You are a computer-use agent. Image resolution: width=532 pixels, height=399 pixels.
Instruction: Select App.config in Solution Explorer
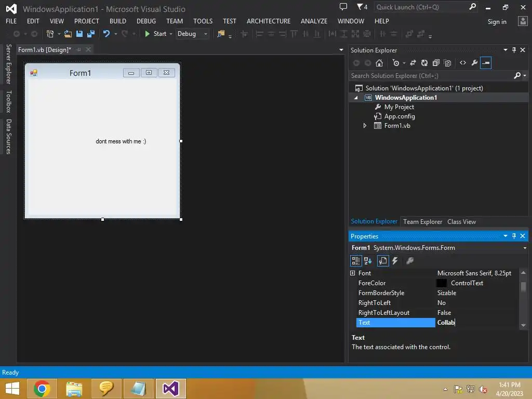[400, 116]
